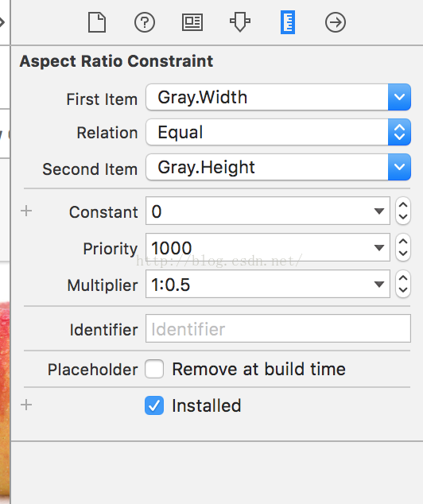Click the Constant stepper control
The width and height of the screenshot is (423, 504).
[403, 211]
